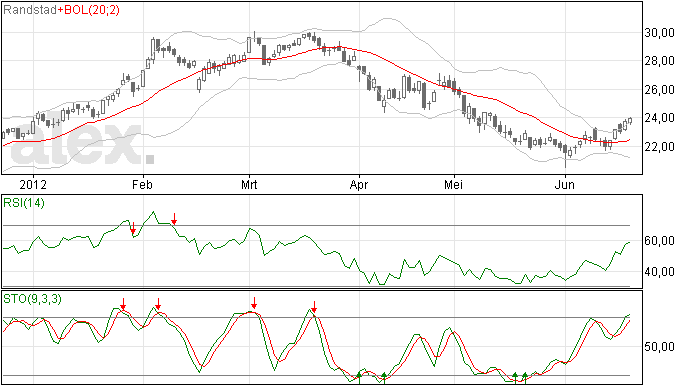Select the STO(9,3,3) indicator label
The height and width of the screenshot is (387, 690).
33,299
